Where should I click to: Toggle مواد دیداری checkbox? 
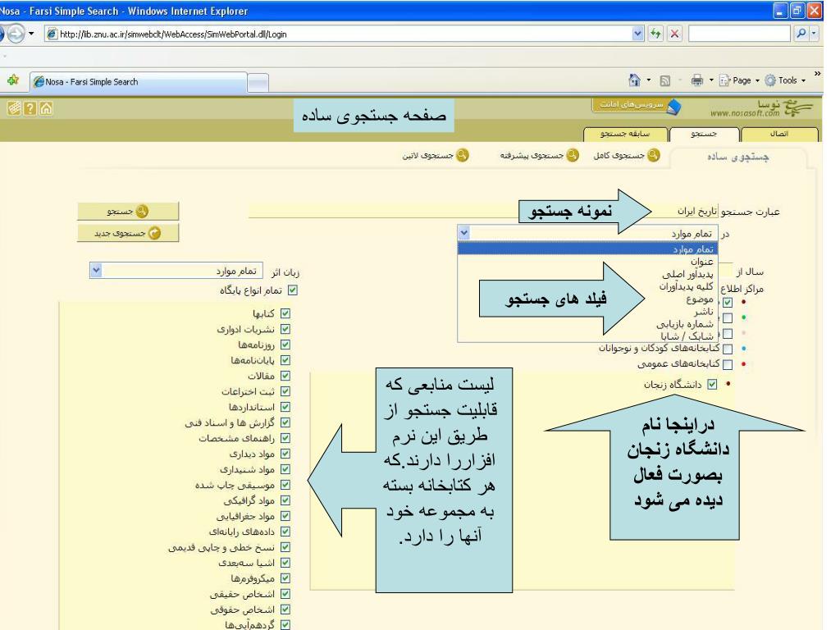pyautogui.click(x=285, y=453)
